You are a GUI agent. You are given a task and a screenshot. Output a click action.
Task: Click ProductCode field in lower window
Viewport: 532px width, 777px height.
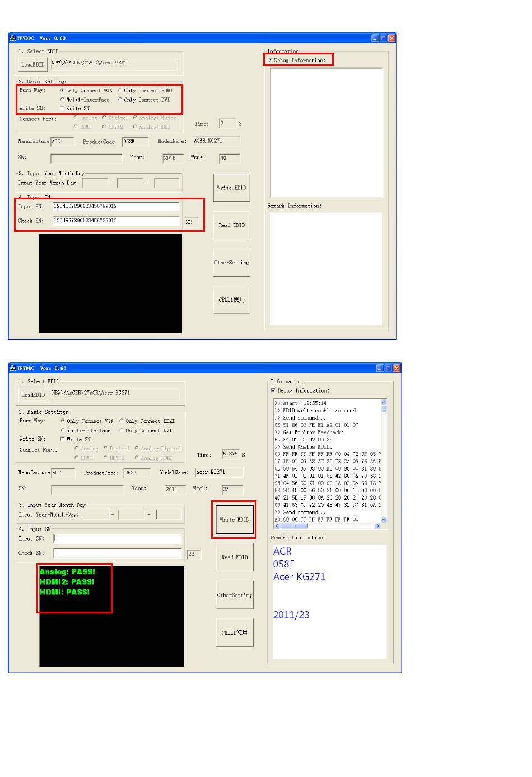[137, 473]
